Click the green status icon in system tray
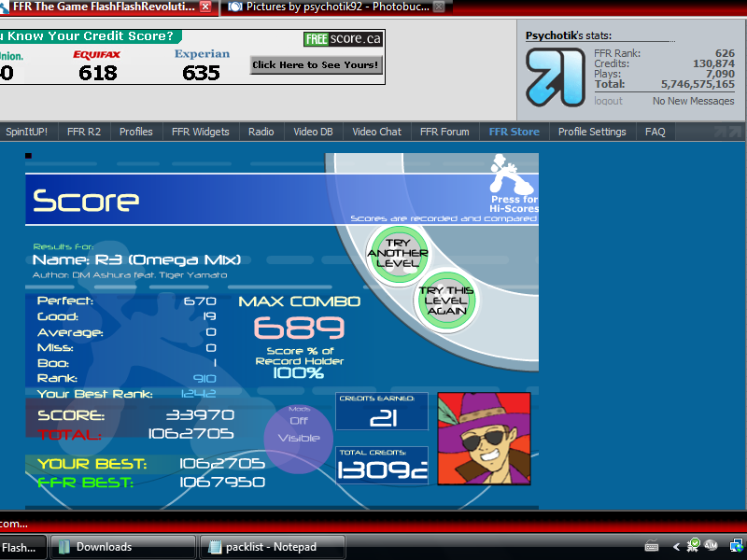 pos(695,544)
